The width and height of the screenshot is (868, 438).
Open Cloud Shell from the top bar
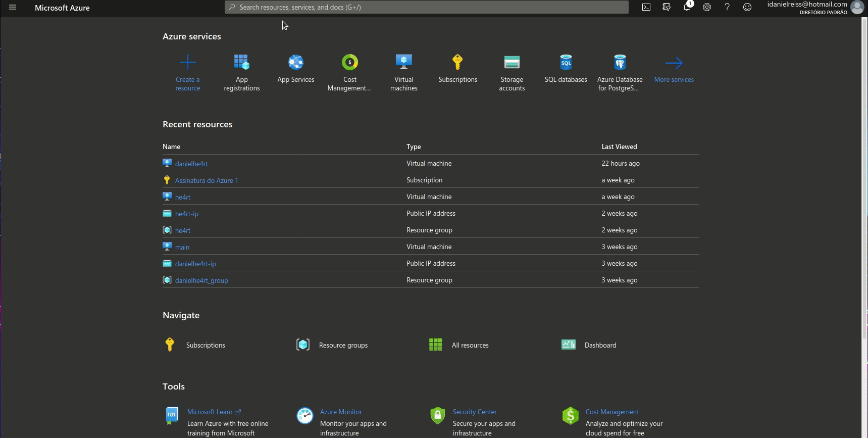tap(646, 7)
